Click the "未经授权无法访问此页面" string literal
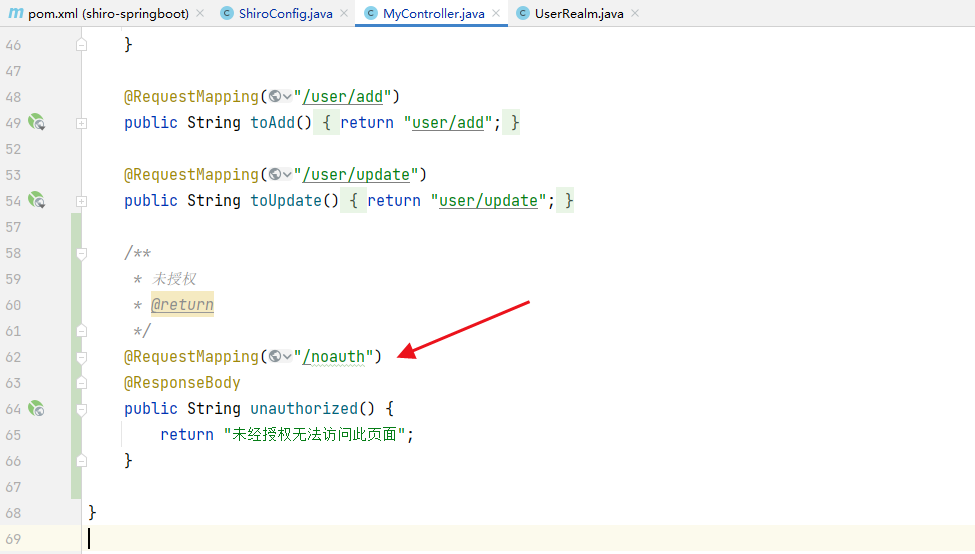Viewport: 975px width, 554px height. 315,434
